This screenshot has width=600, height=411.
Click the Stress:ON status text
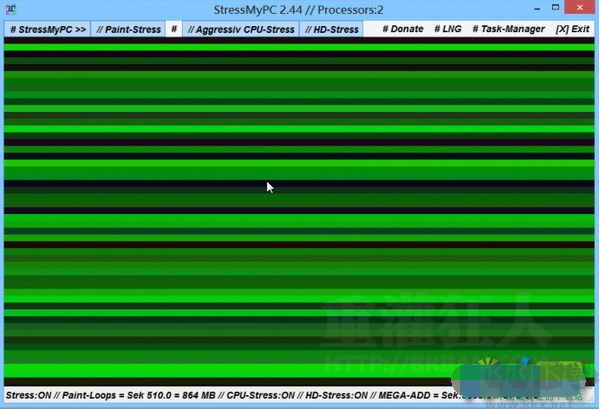click(28, 395)
